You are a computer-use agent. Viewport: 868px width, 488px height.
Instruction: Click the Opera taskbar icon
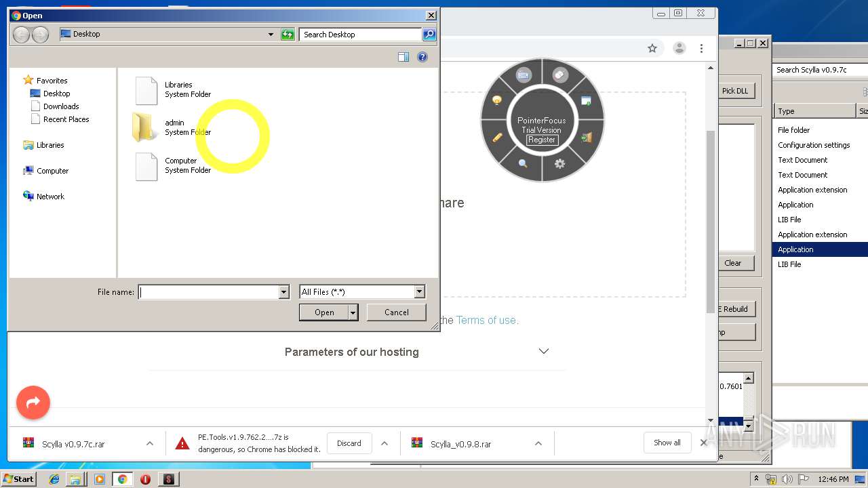point(145,479)
